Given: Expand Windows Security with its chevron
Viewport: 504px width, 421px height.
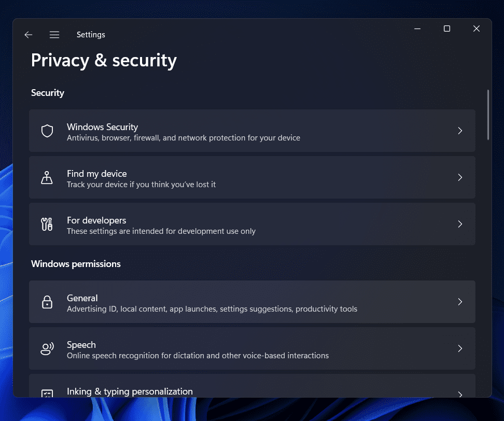Looking at the screenshot, I should point(460,131).
